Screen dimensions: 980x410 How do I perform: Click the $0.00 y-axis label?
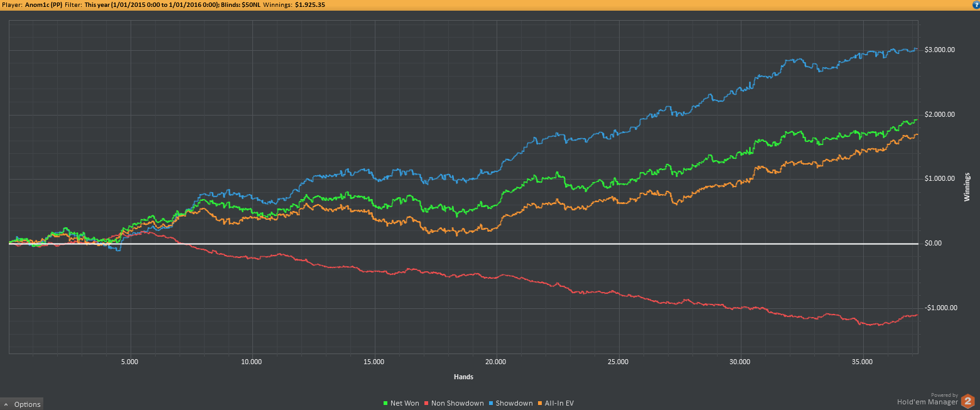[x=934, y=244]
